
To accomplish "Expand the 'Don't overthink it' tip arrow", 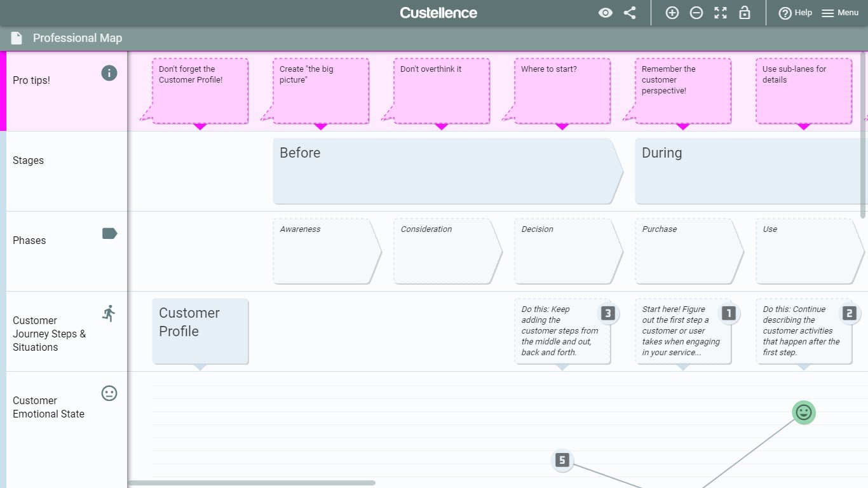I will (x=442, y=127).
